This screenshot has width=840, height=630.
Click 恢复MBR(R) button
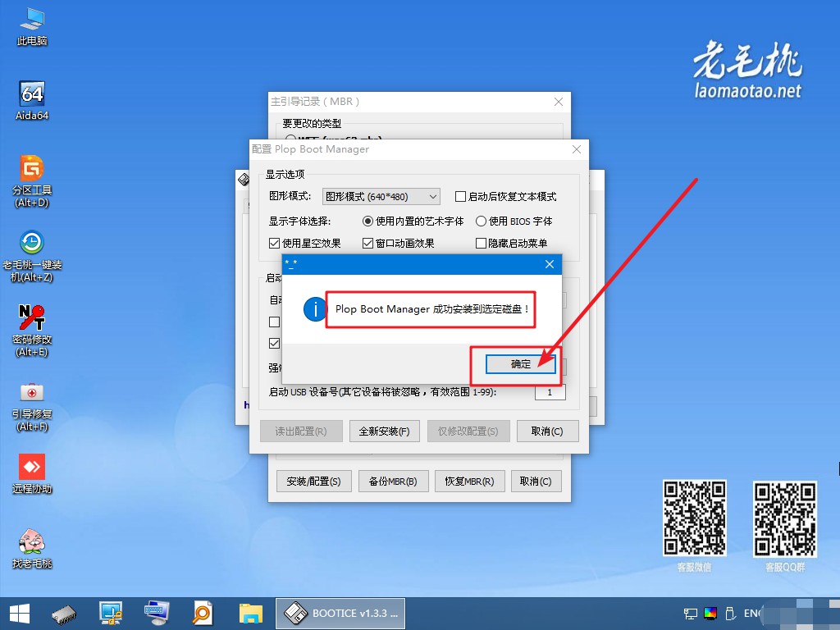(469, 481)
